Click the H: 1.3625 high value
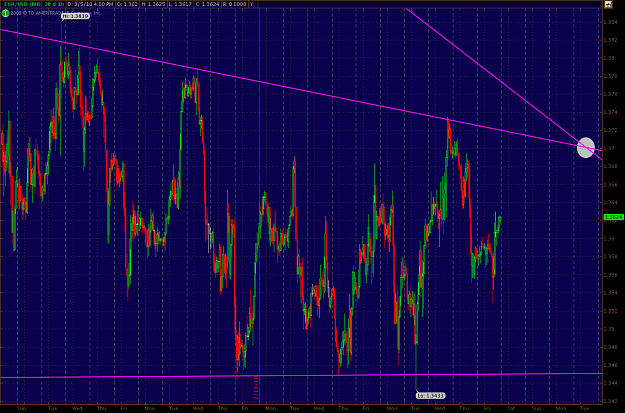 [x=153, y=4]
